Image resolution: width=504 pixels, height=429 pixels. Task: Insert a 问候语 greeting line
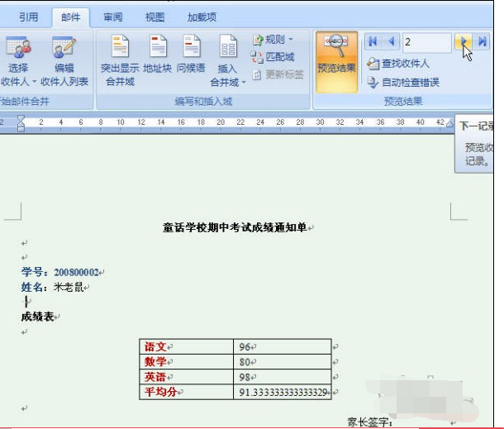click(x=191, y=54)
